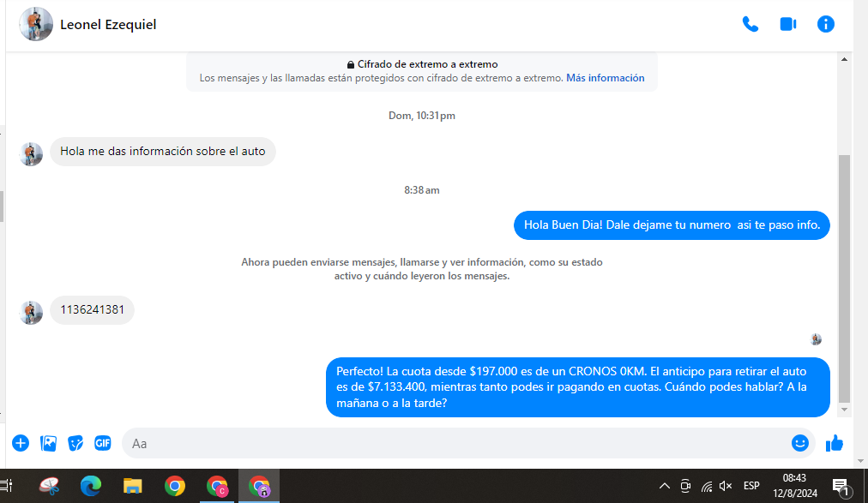The height and width of the screenshot is (503, 868).
Task: Click the '8:38 am' timestamp
Action: coord(422,190)
